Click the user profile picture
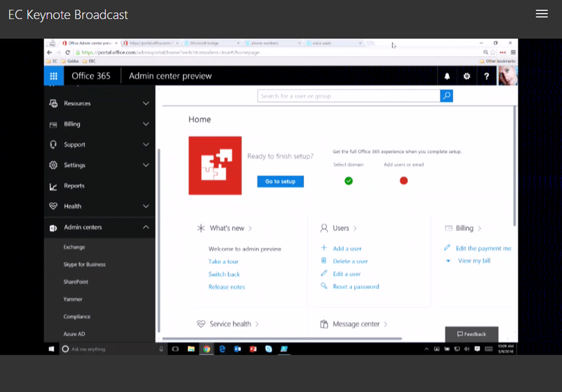 (x=508, y=76)
